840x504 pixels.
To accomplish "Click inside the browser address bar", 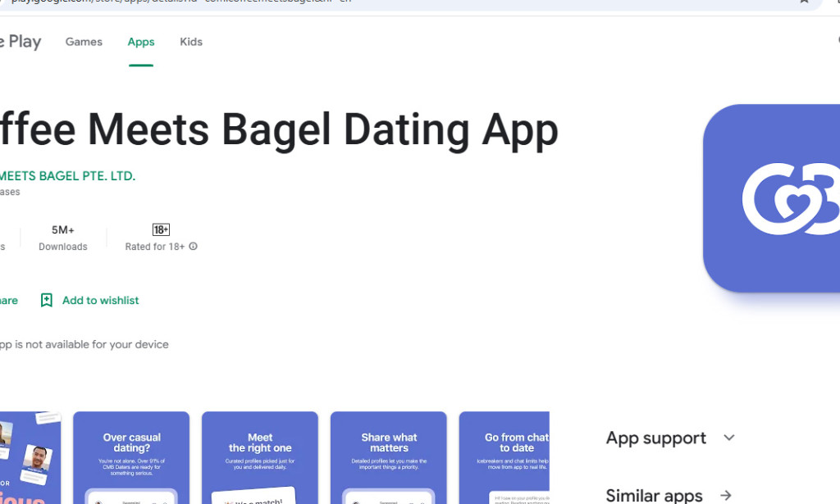I will point(328,4).
